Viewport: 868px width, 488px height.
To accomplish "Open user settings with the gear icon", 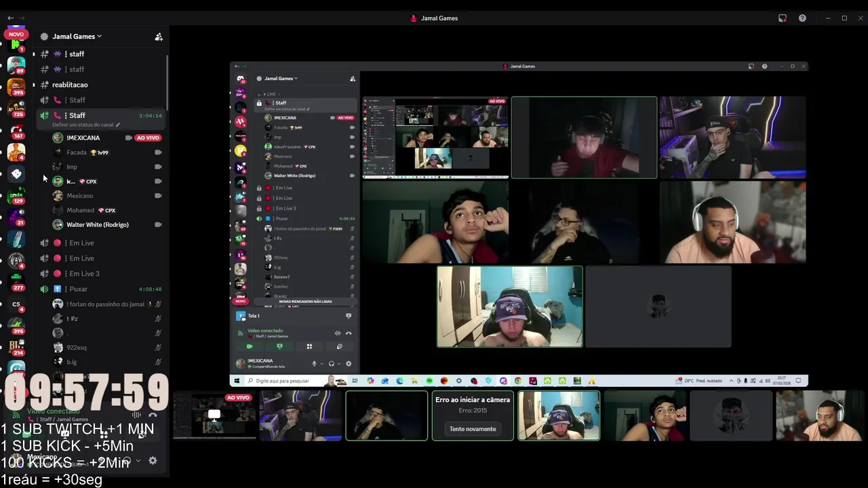I will (153, 461).
